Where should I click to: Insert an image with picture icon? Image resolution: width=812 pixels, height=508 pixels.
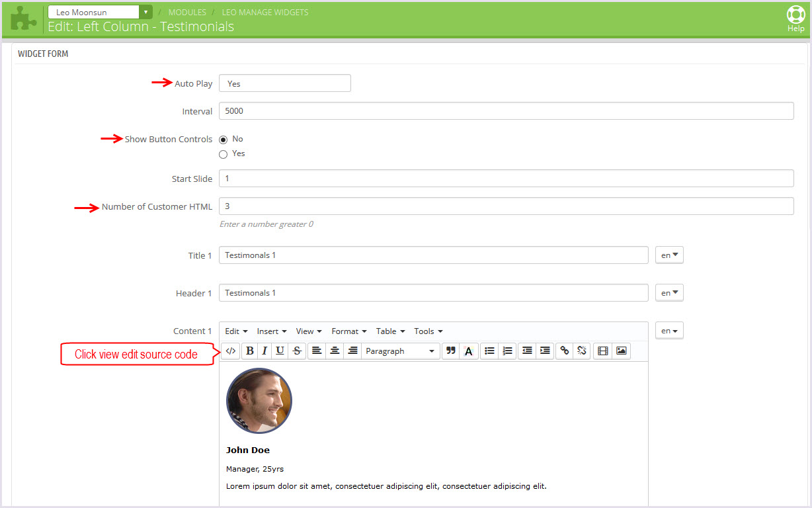(x=621, y=351)
